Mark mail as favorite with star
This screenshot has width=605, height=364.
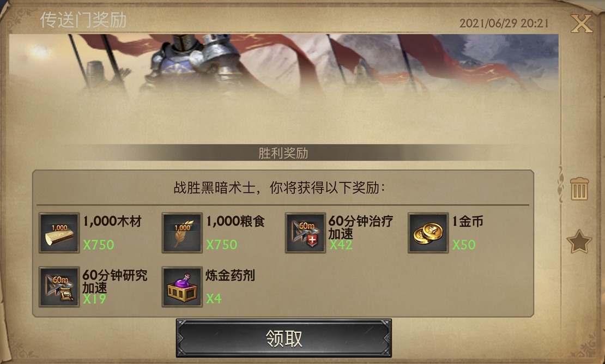click(579, 241)
